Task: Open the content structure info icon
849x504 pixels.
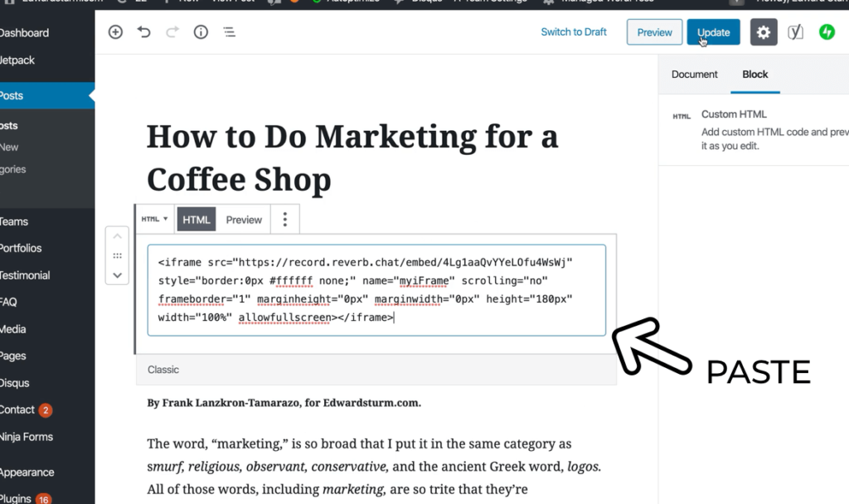Action: click(x=199, y=31)
